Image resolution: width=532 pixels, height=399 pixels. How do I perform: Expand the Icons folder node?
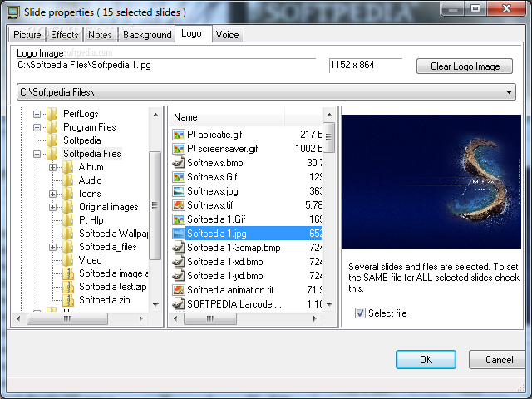click(52, 194)
